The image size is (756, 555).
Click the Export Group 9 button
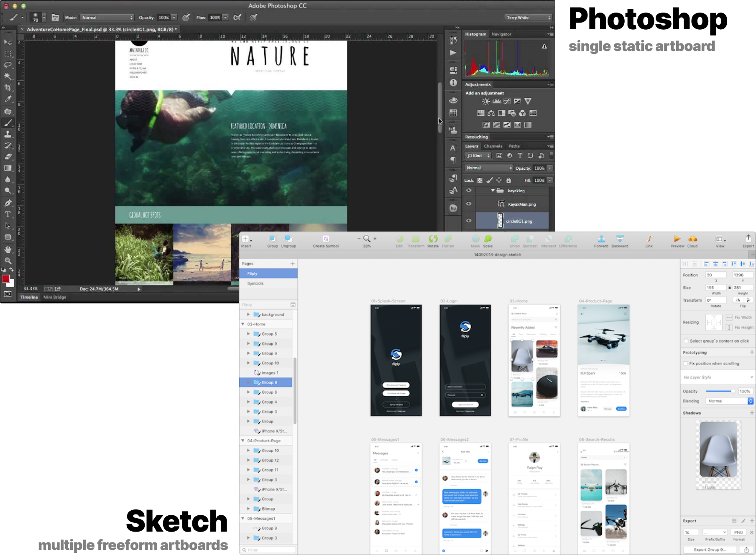pyautogui.click(x=710, y=550)
